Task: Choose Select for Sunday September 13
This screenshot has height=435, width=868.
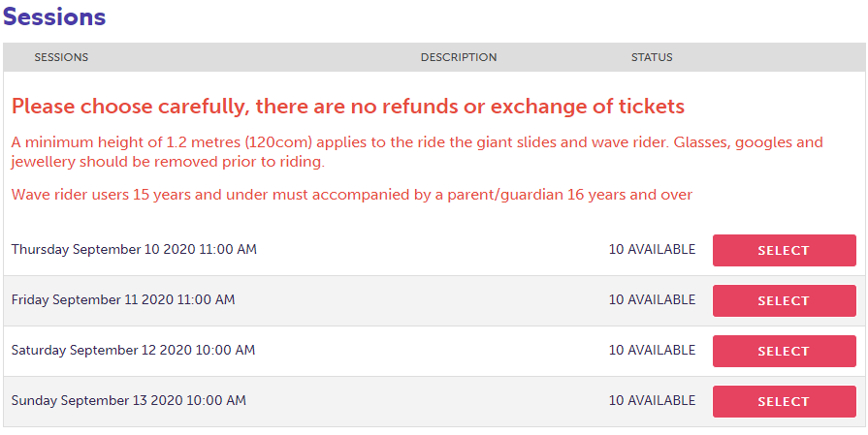Action: tap(784, 401)
